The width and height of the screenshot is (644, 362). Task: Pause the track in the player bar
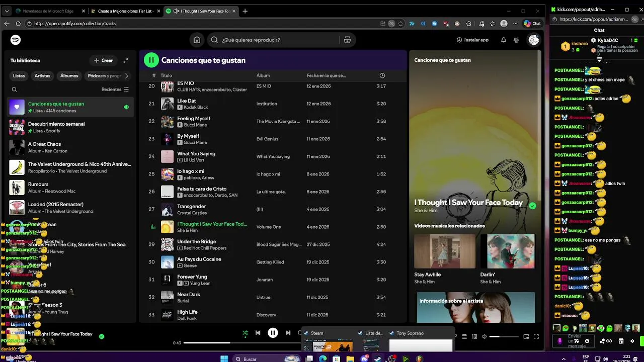[273, 332]
